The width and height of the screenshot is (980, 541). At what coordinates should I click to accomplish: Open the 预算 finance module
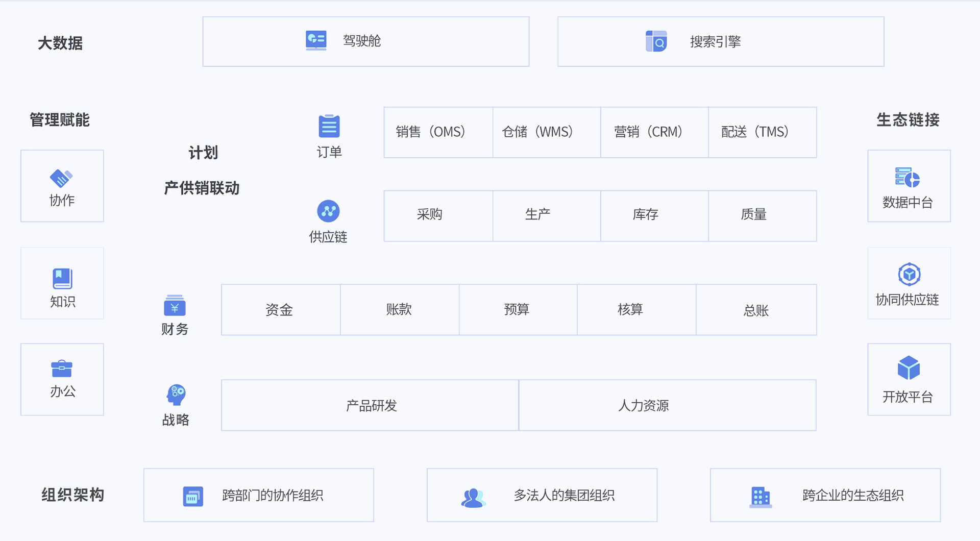point(518,310)
